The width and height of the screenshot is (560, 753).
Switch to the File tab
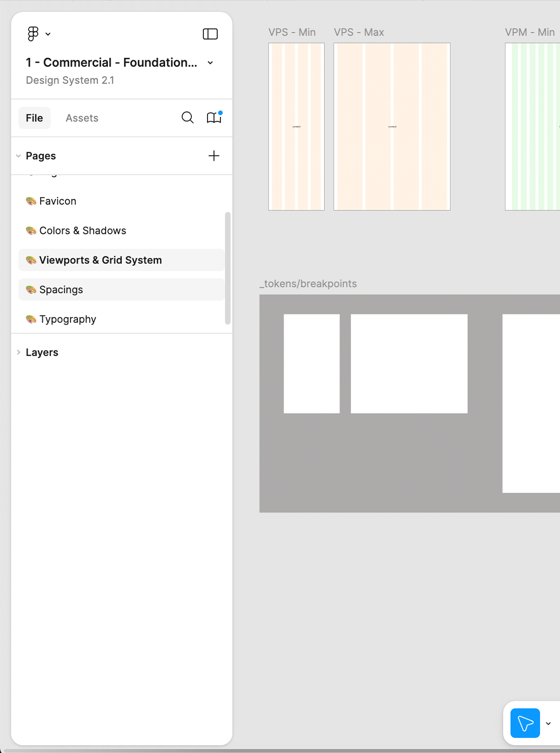click(35, 118)
